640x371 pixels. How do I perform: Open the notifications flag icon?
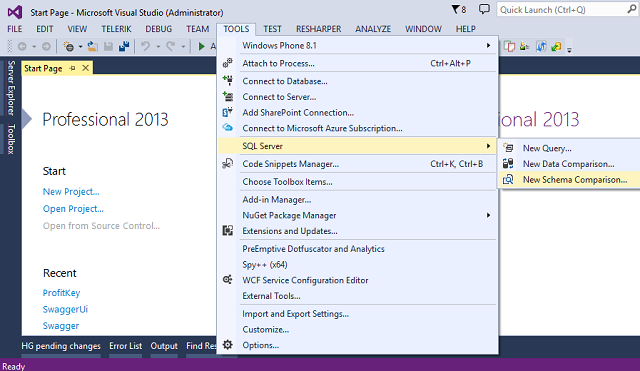456,9
